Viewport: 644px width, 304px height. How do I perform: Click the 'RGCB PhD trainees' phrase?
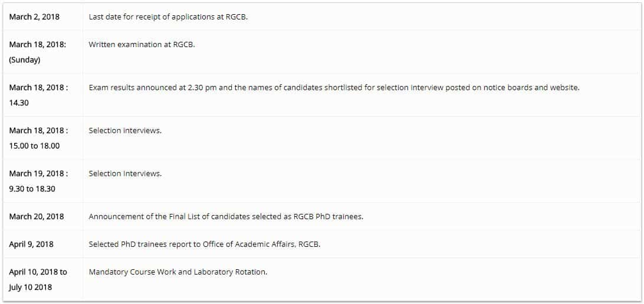328,216
